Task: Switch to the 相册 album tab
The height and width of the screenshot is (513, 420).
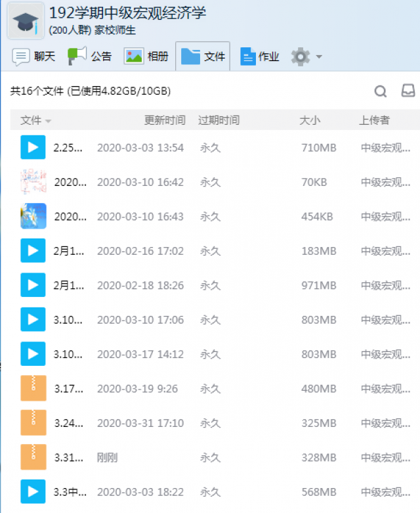Action: point(146,56)
